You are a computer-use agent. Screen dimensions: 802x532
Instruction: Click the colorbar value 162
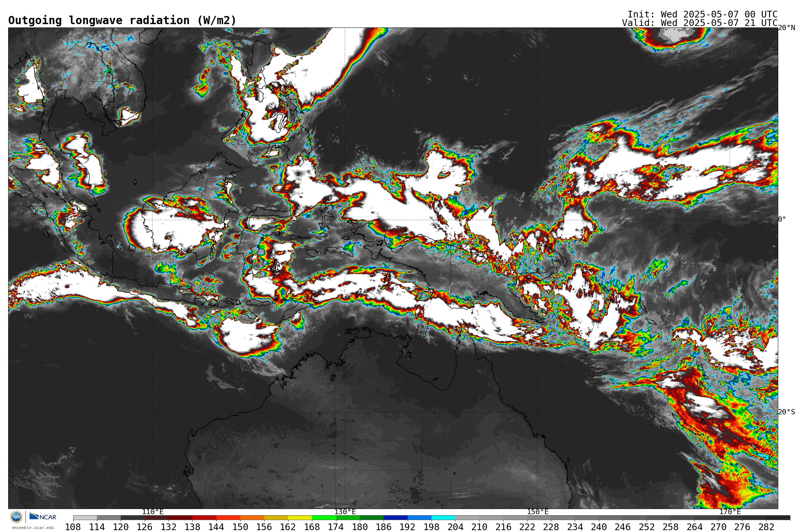288,527
